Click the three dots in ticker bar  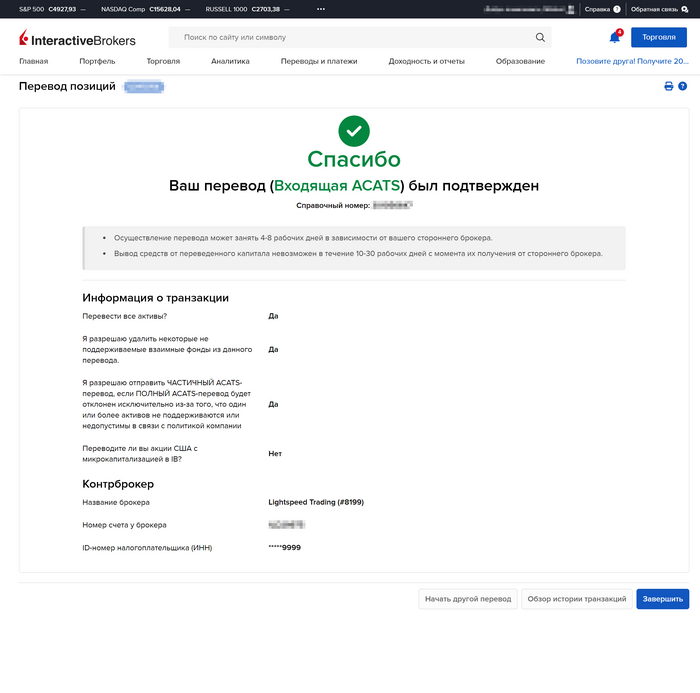point(321,9)
